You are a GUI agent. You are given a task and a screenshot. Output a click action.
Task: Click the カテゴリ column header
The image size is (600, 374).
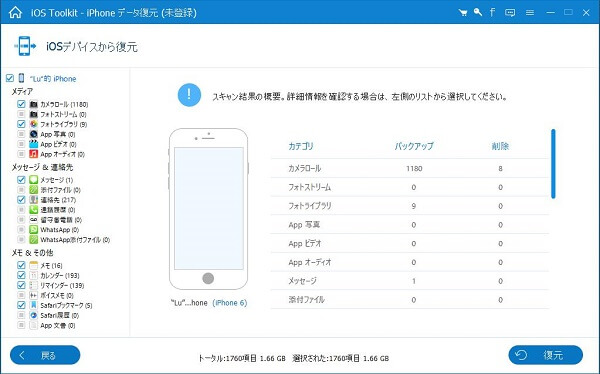pyautogui.click(x=301, y=146)
